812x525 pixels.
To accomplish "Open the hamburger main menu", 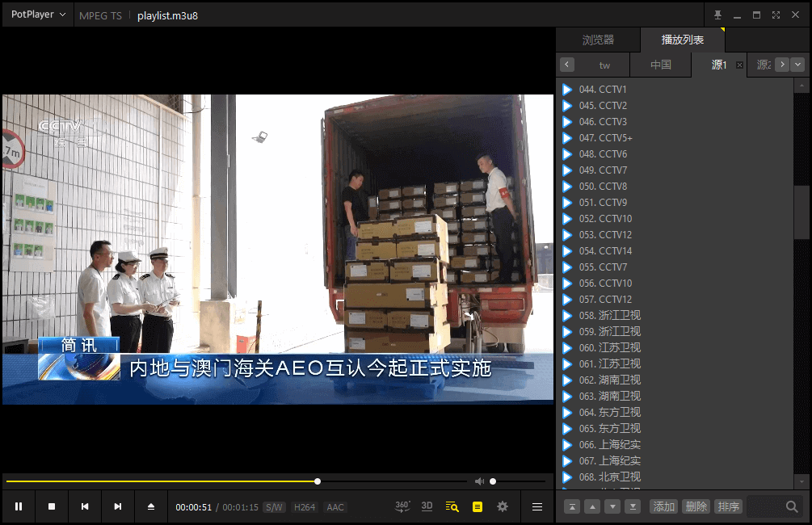I will [x=537, y=507].
